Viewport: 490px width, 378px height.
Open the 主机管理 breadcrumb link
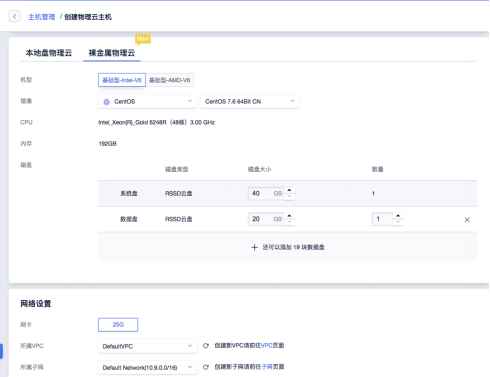[42, 17]
